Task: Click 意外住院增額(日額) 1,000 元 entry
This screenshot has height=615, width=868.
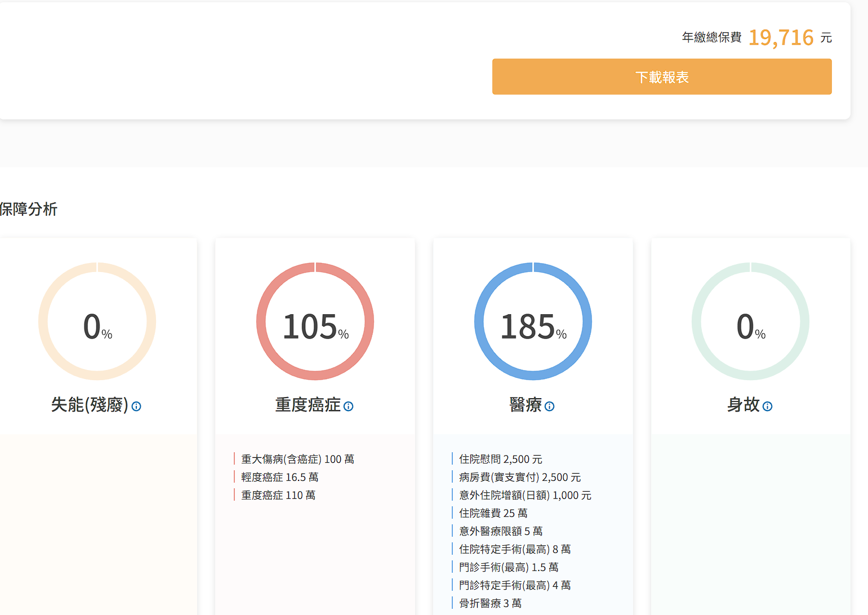Action: click(525, 495)
